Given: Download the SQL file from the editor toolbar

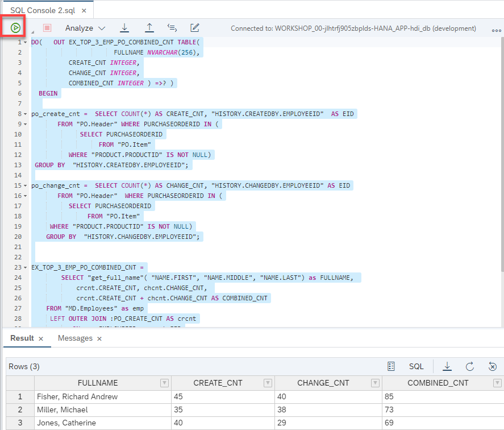Looking at the screenshot, I should [x=124, y=28].
